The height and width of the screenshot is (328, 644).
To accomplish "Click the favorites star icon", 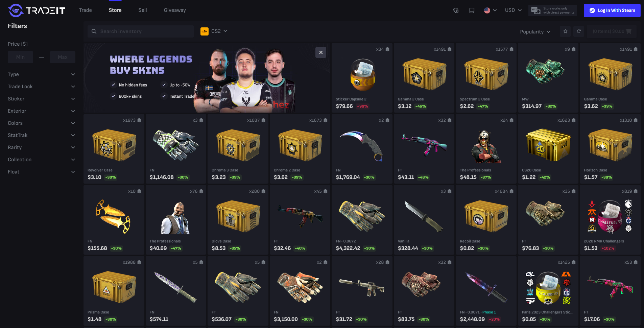I will (x=565, y=31).
